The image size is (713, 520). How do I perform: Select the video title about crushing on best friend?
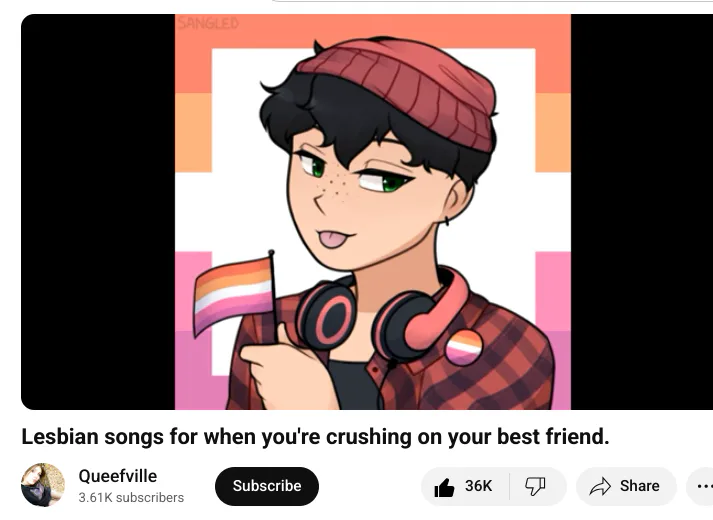(x=315, y=437)
